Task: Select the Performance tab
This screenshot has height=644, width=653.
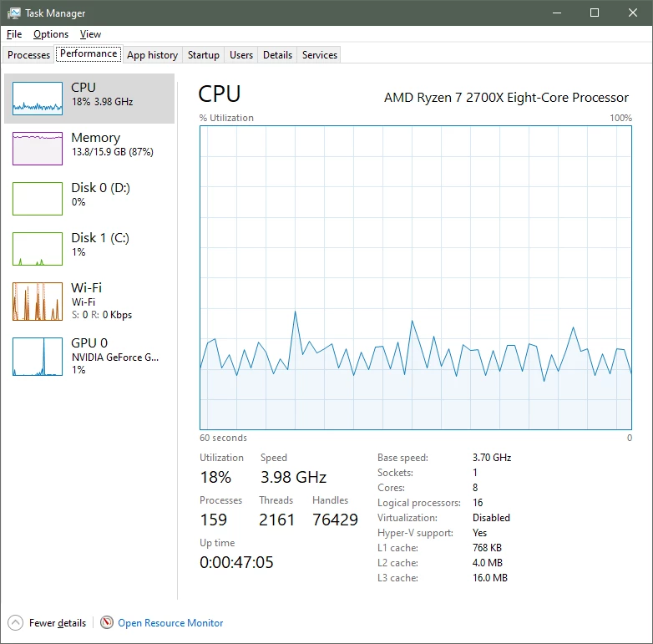Action: pyautogui.click(x=89, y=53)
